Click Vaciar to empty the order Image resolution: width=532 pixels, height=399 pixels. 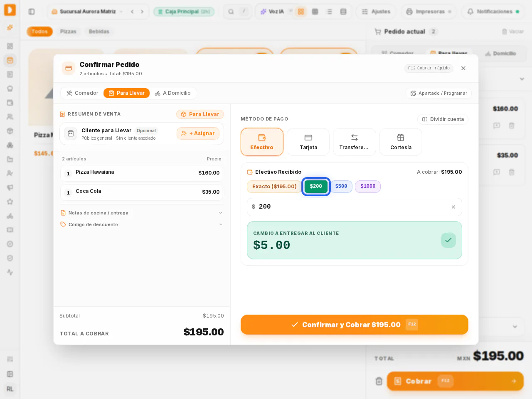pos(513,32)
